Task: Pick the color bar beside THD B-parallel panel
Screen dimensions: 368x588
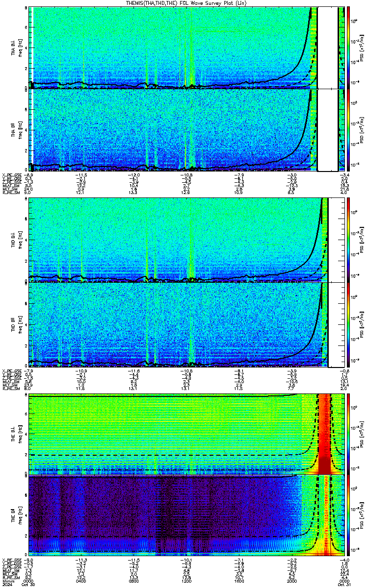Action: click(349, 324)
